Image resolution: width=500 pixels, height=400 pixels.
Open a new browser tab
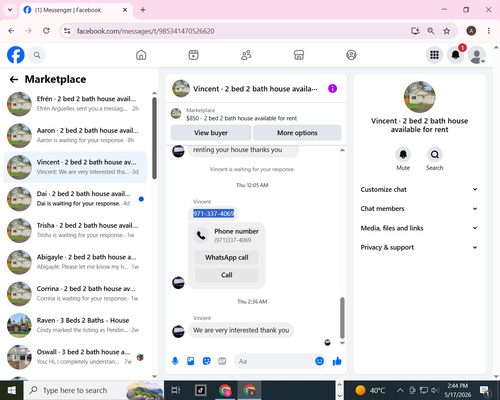[143, 10]
